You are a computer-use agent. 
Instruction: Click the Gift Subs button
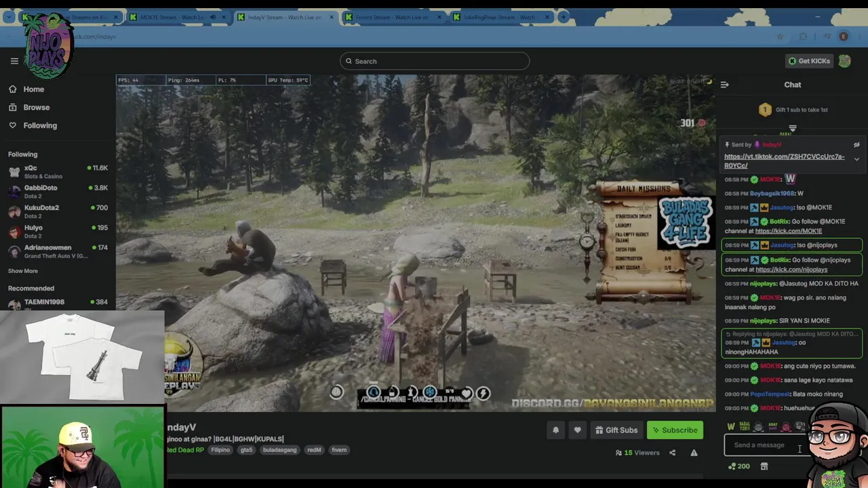click(616, 430)
